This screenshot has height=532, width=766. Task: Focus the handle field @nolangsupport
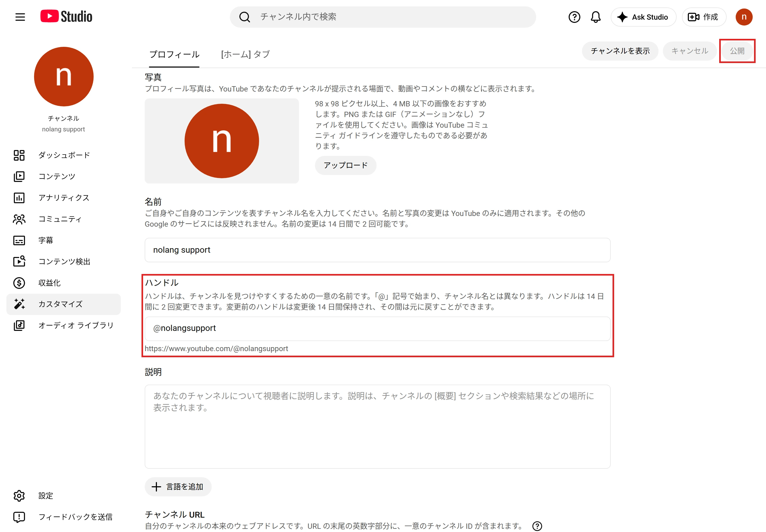pyautogui.click(x=377, y=329)
